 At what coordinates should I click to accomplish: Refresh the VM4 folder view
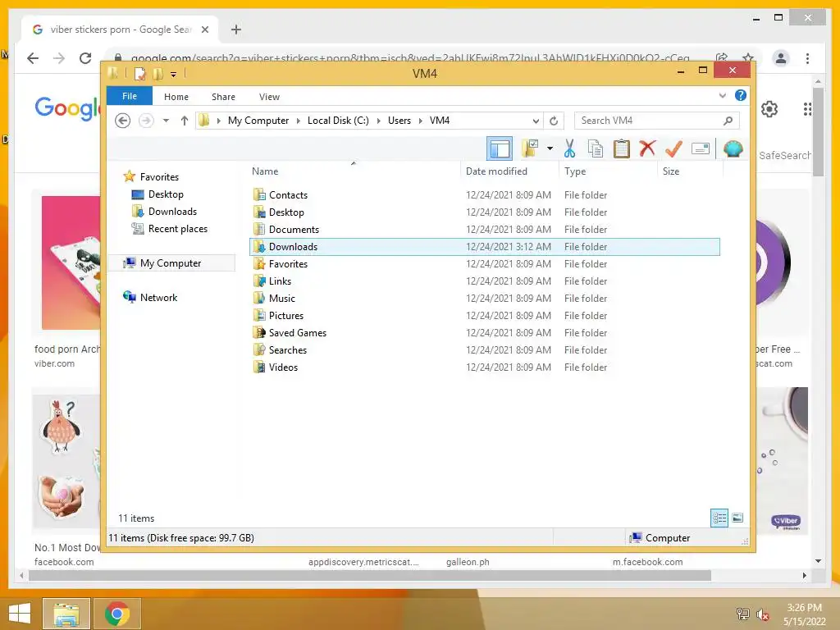tap(554, 121)
